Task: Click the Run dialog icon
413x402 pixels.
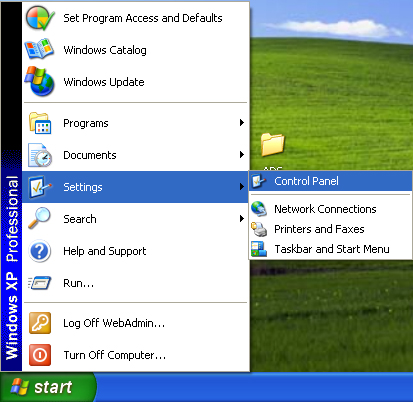Action: [40, 283]
